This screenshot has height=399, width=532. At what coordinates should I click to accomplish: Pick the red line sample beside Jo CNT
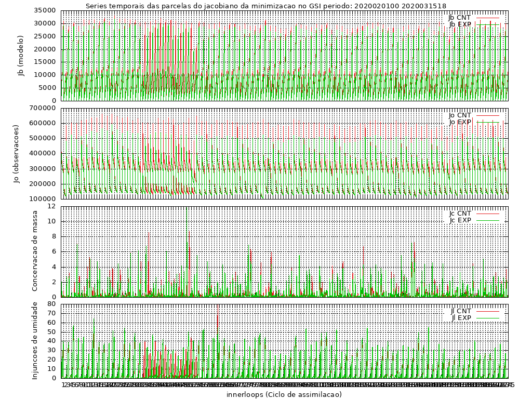[x=488, y=116]
